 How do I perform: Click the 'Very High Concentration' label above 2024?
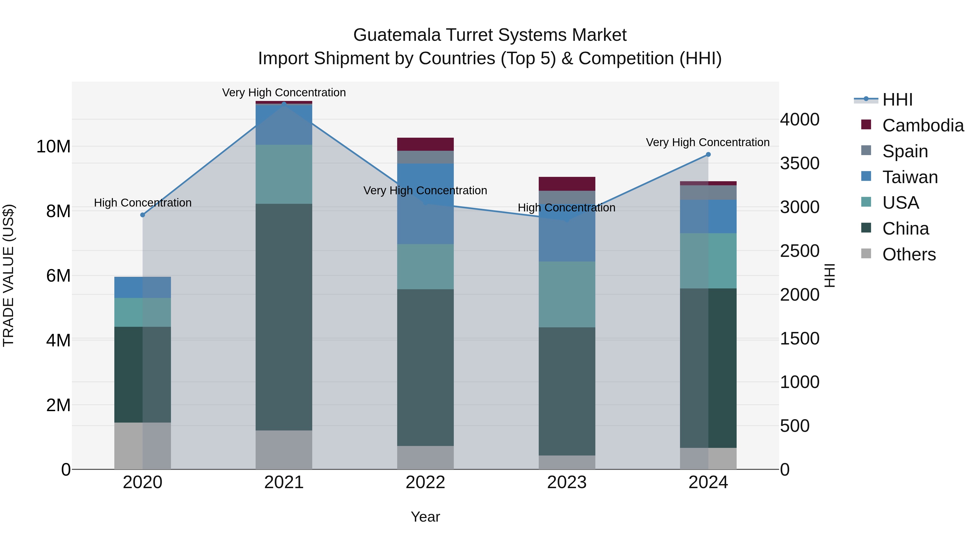coord(708,142)
